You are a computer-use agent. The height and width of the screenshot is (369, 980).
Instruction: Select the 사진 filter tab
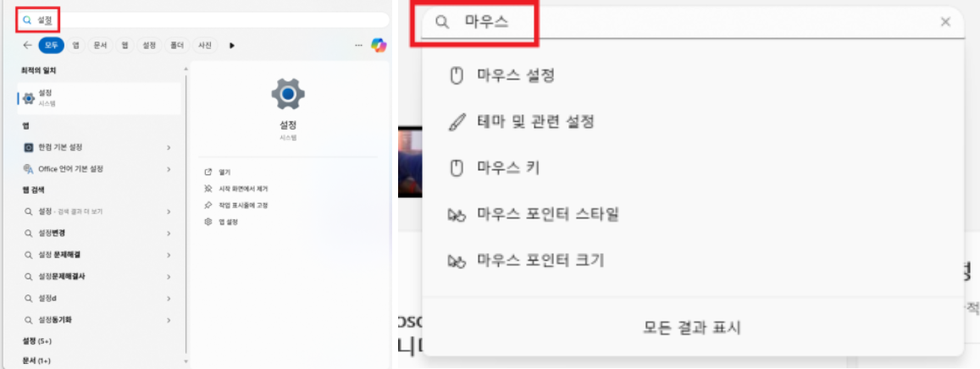[x=204, y=45]
